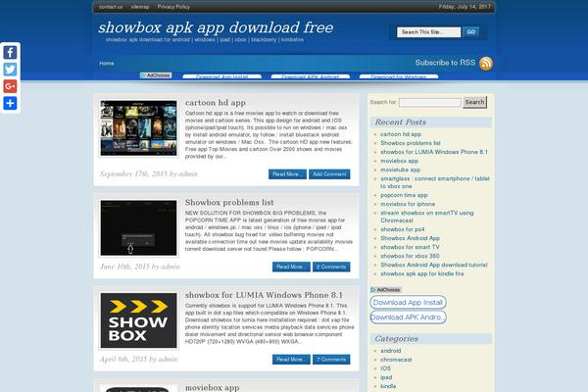The width and height of the screenshot is (588, 392).
Task: Click Download App Install top ad link
Action: click(222, 76)
